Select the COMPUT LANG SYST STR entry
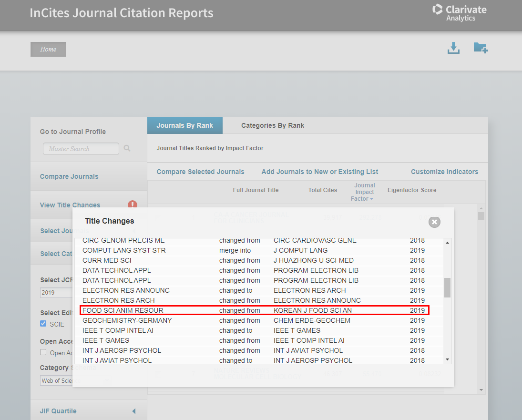 click(124, 250)
